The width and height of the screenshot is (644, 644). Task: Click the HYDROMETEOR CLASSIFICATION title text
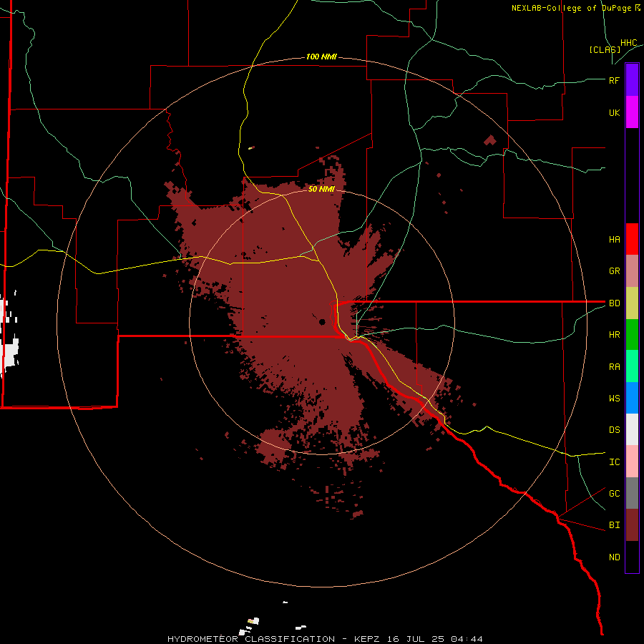point(251,639)
